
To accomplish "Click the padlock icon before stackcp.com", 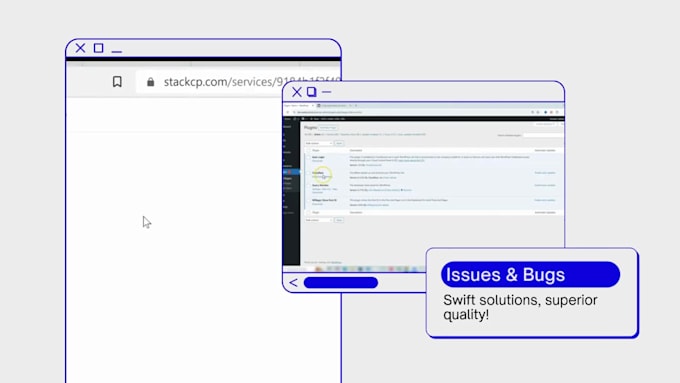I will coord(150,82).
